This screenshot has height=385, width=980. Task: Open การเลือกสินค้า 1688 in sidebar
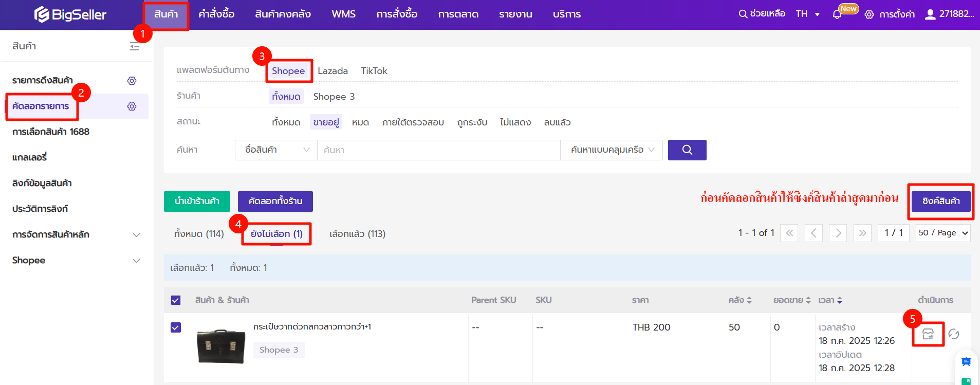click(x=51, y=132)
